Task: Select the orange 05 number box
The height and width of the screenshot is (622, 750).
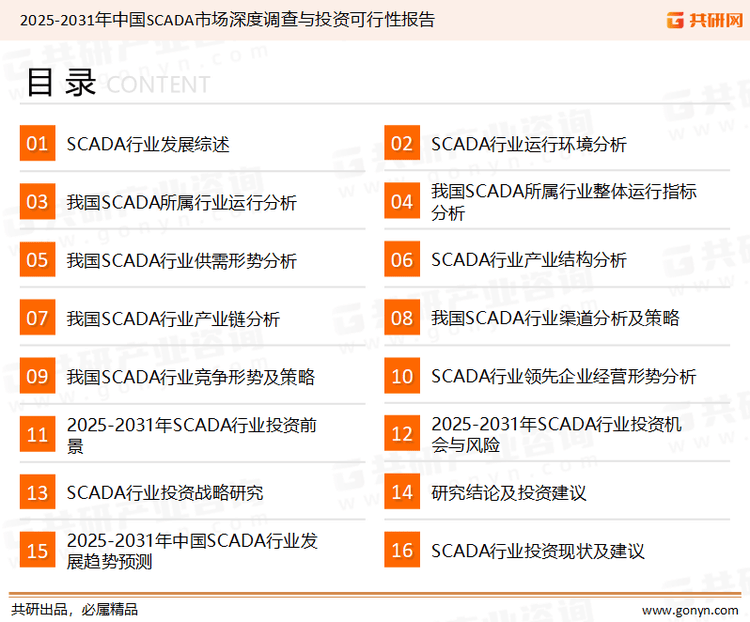Action: click(37, 260)
